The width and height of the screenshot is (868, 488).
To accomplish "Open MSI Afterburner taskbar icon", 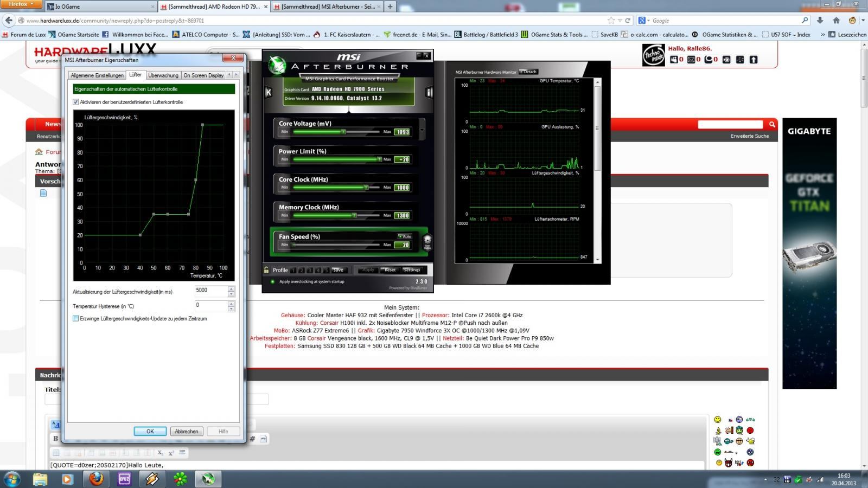I will point(209,479).
